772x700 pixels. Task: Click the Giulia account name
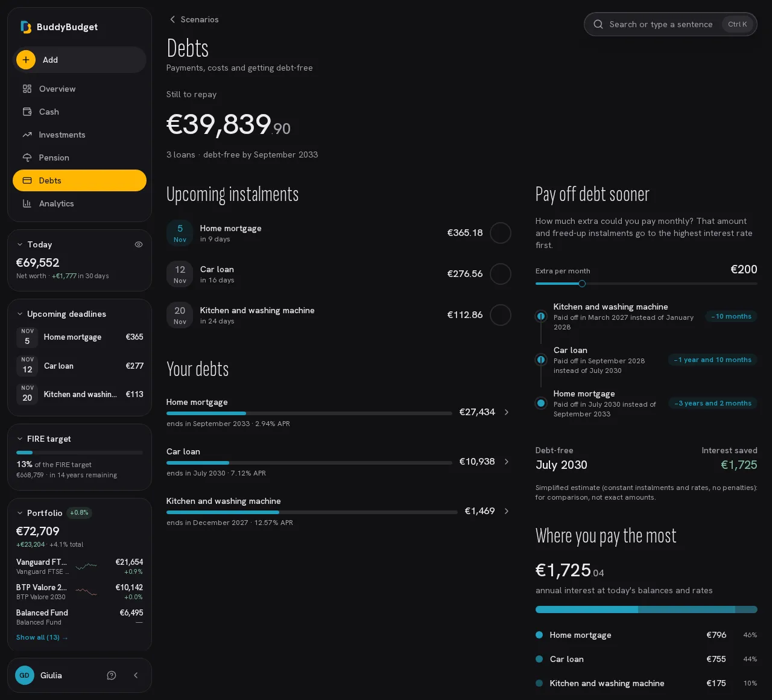click(x=51, y=675)
